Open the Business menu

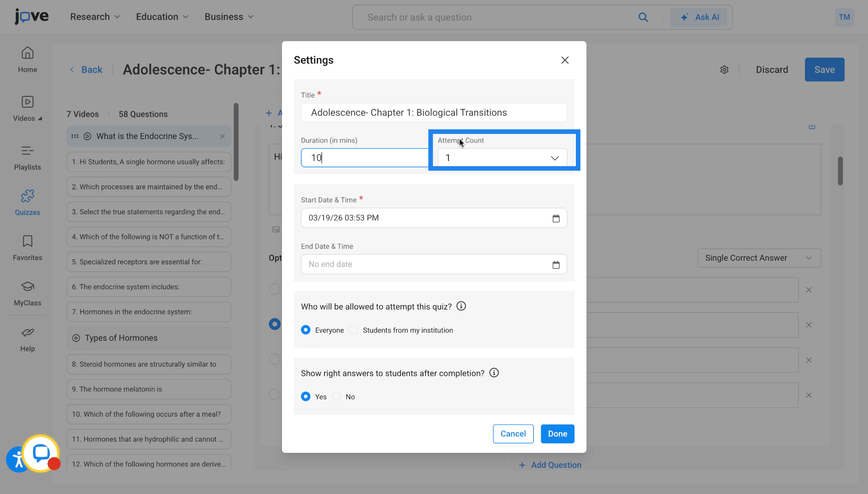[229, 17]
